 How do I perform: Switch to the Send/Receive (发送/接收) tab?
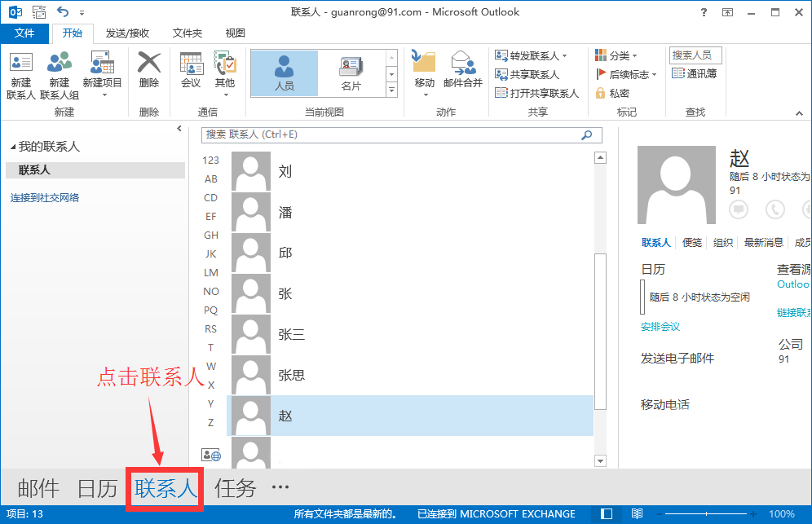click(127, 33)
